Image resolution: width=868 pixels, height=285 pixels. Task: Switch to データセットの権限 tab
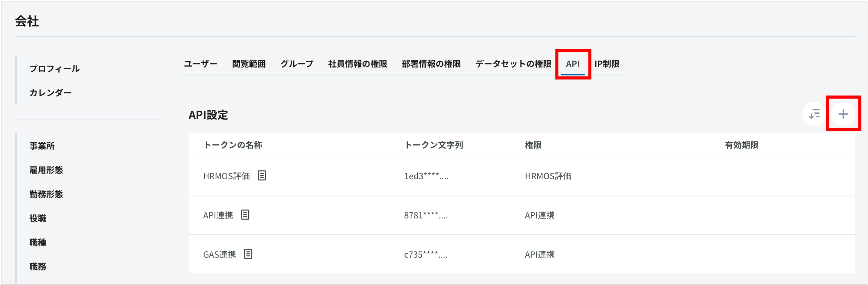[x=513, y=64]
